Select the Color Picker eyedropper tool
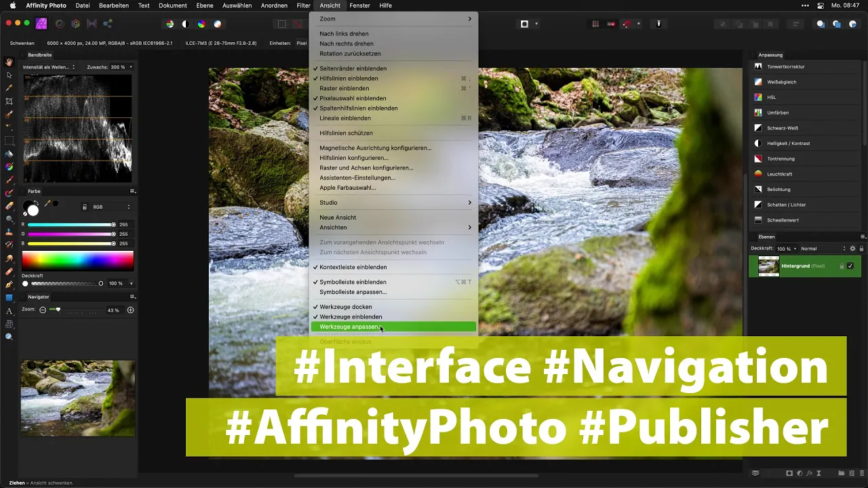Screen dimensions: 868x488 pyautogui.click(x=9, y=88)
